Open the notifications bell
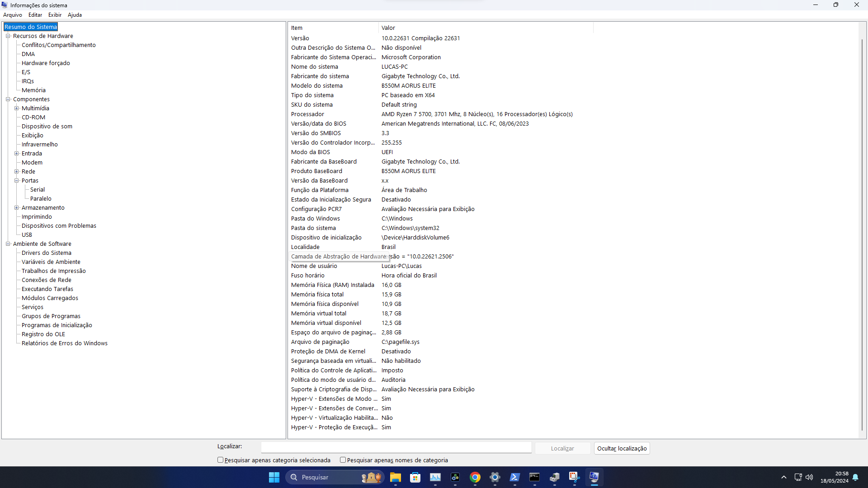This screenshot has height=488, width=868. pyautogui.click(x=855, y=477)
